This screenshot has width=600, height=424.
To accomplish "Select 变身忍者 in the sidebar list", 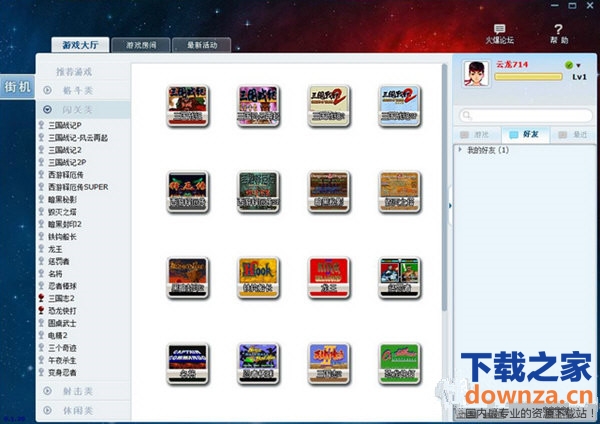I will coord(62,372).
